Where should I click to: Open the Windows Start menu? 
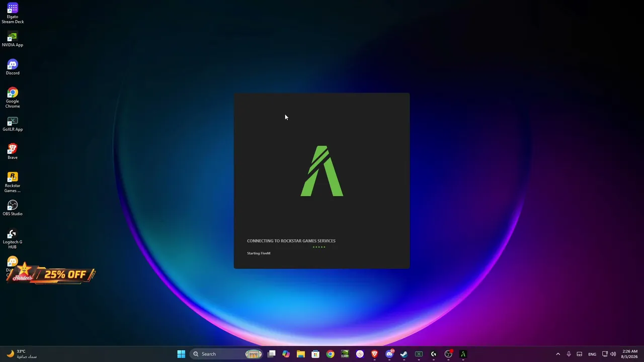pyautogui.click(x=181, y=354)
